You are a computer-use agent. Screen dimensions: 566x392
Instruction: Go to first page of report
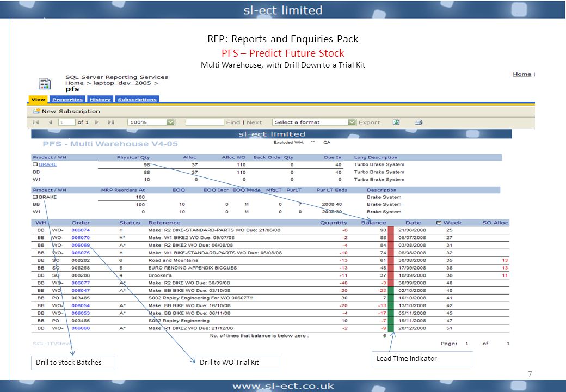[x=35, y=122]
